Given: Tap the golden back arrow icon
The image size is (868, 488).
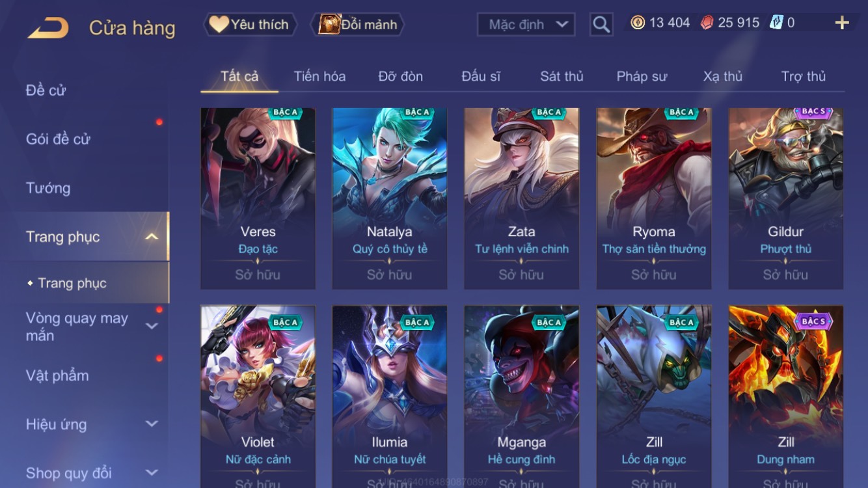Looking at the screenshot, I should pos(48,27).
